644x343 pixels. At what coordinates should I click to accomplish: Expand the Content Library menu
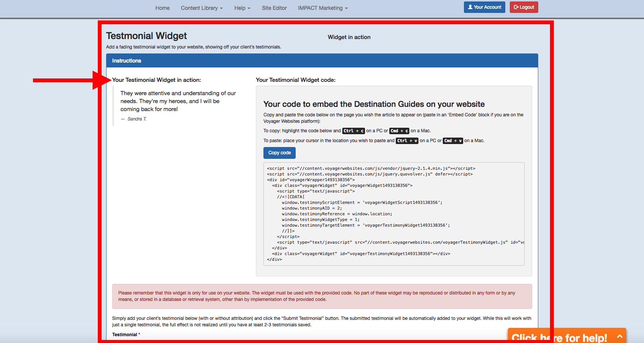(x=202, y=8)
